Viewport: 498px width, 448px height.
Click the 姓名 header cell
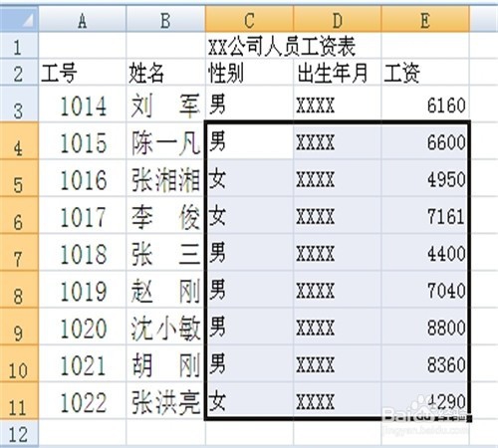(x=165, y=73)
